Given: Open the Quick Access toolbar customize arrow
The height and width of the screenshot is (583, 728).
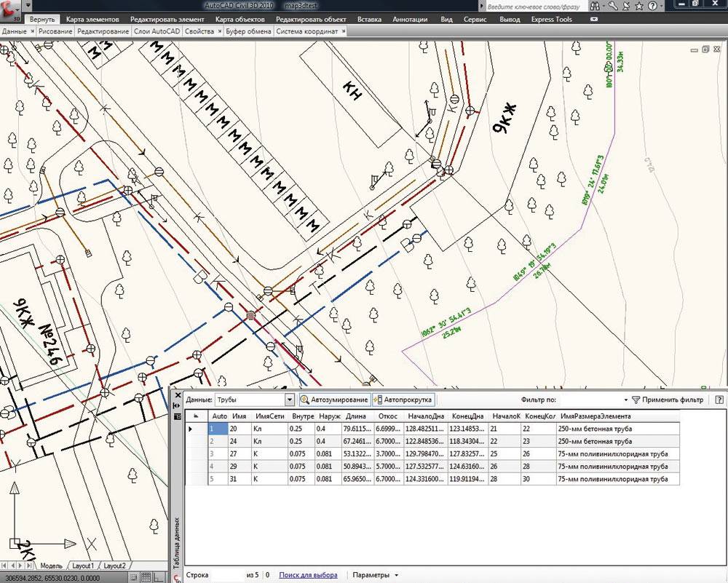Looking at the screenshot, I should [28, 6].
